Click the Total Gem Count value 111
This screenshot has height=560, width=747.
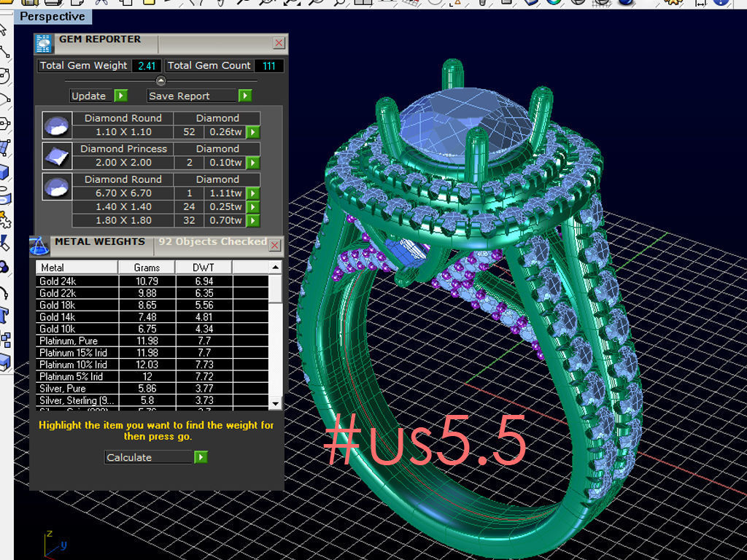[269, 66]
